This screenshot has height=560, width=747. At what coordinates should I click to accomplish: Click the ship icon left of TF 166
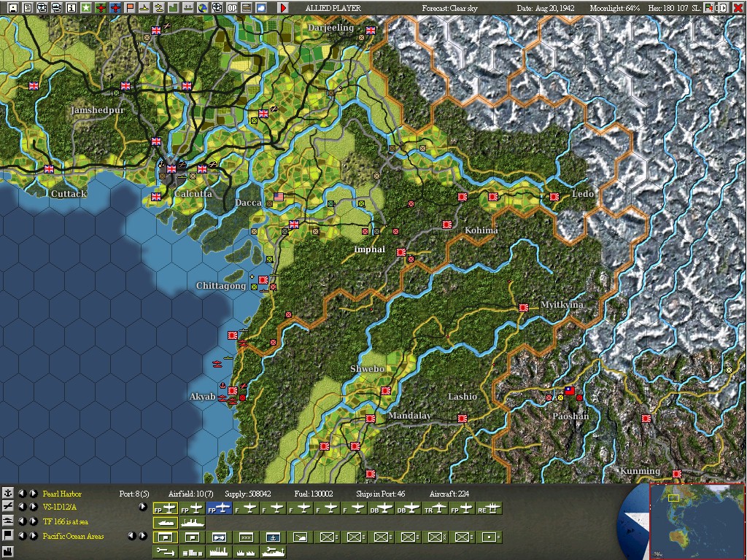(x=7, y=521)
